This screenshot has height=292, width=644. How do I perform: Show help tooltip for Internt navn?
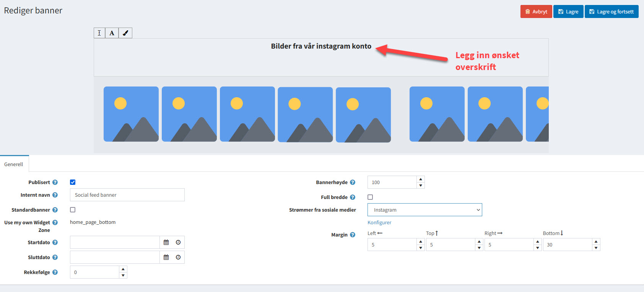coord(55,195)
